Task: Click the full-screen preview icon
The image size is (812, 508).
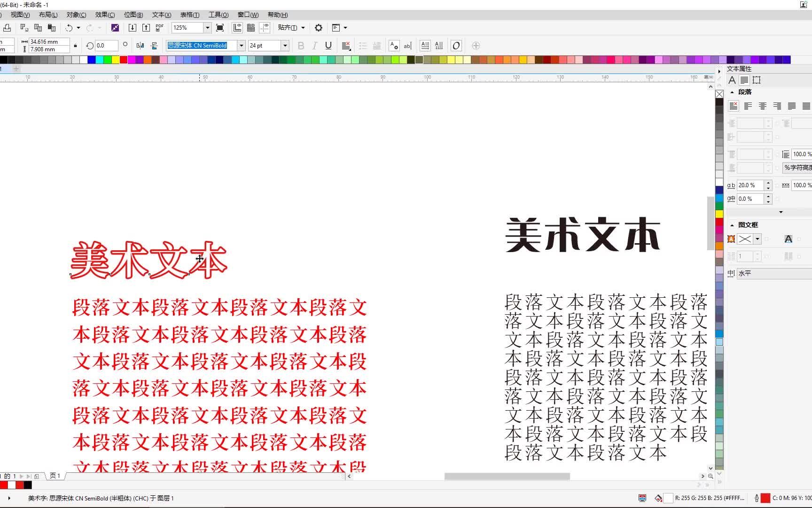Action: click(x=220, y=28)
